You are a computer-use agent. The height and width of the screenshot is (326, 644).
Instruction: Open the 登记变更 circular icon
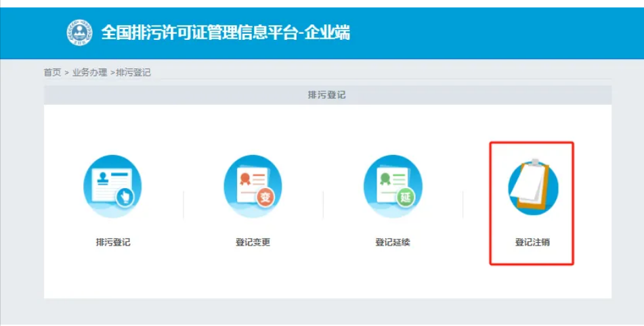(x=253, y=187)
